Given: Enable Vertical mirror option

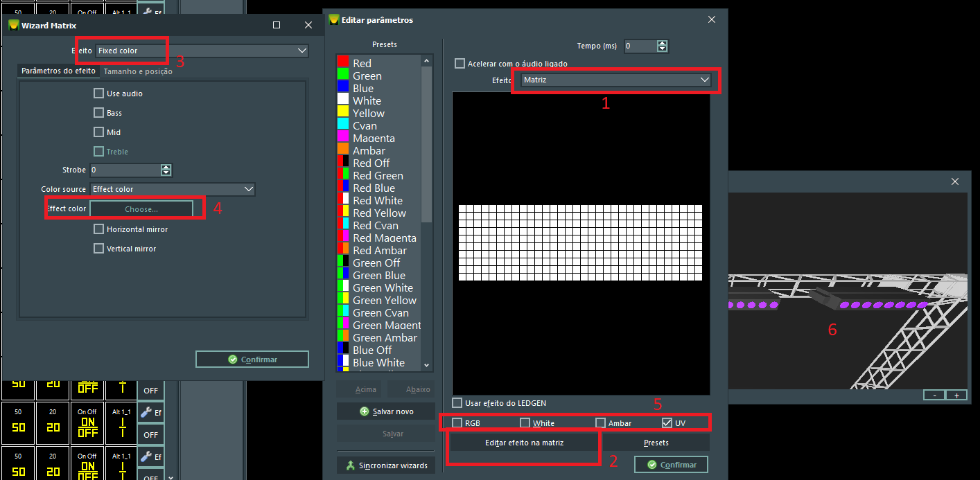Looking at the screenshot, I should coord(98,249).
